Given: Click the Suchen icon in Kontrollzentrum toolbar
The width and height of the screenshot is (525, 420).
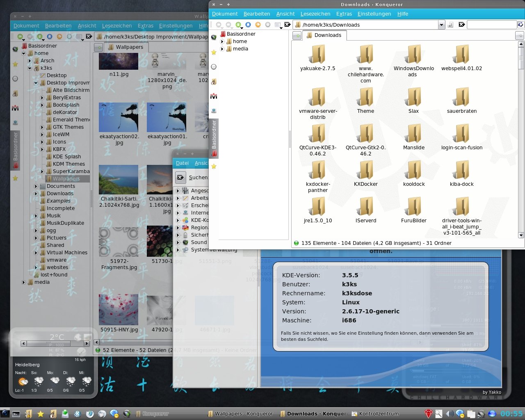Looking at the screenshot, I should click(180, 178).
